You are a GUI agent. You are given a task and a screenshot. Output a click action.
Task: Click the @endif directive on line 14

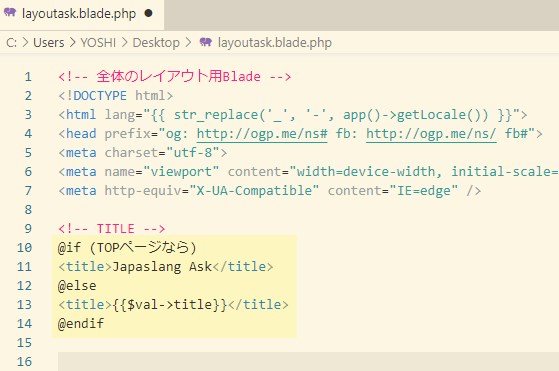81,323
